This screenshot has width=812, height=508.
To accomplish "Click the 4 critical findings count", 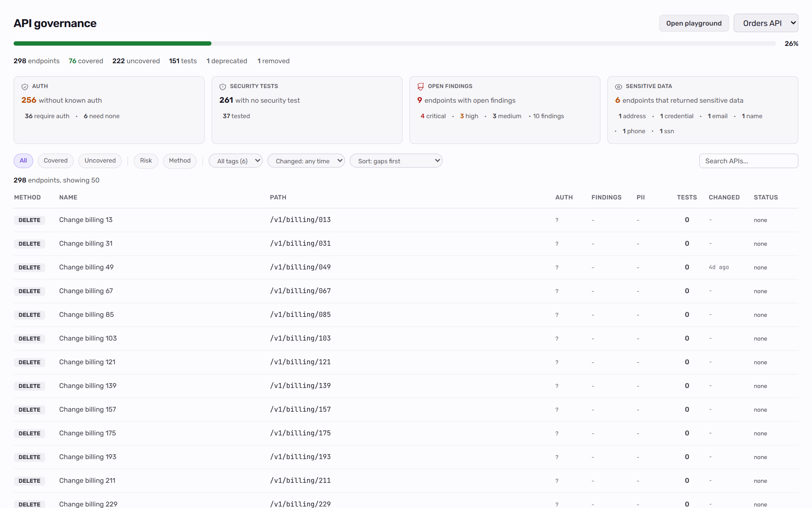I will point(433,116).
